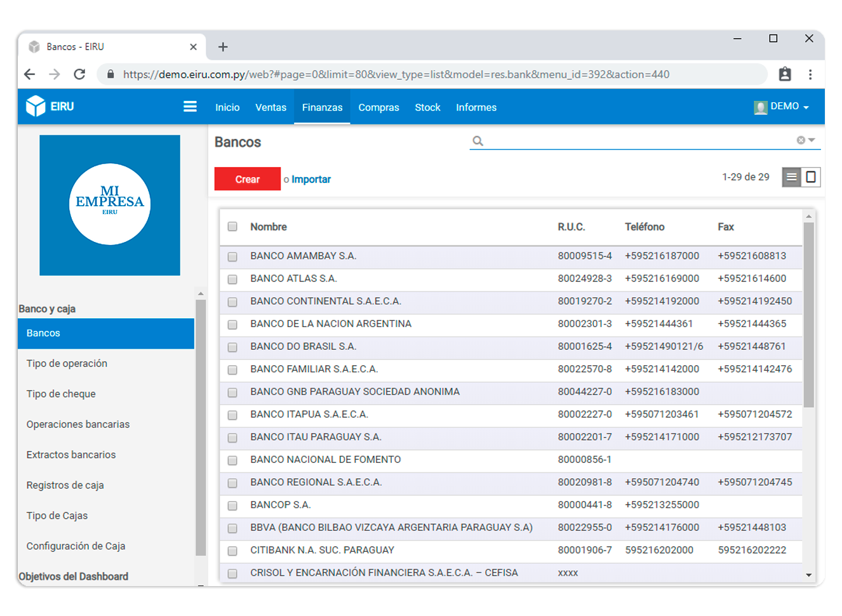Select the BANCO CONTINENTAL S.A.E.C.A. checkbox

(x=232, y=302)
